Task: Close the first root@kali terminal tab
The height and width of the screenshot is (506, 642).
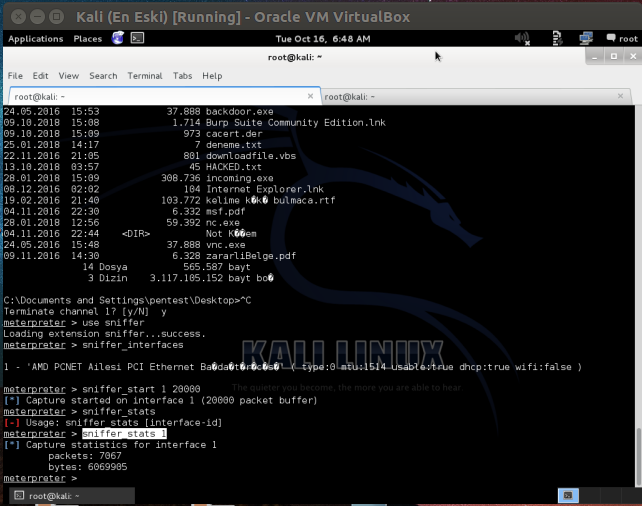Action: pyautogui.click(x=310, y=96)
